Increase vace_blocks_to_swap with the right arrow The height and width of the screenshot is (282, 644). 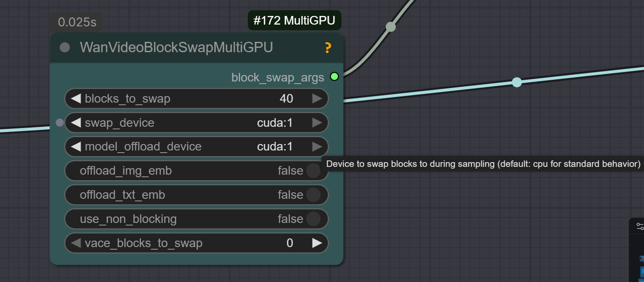tap(317, 243)
